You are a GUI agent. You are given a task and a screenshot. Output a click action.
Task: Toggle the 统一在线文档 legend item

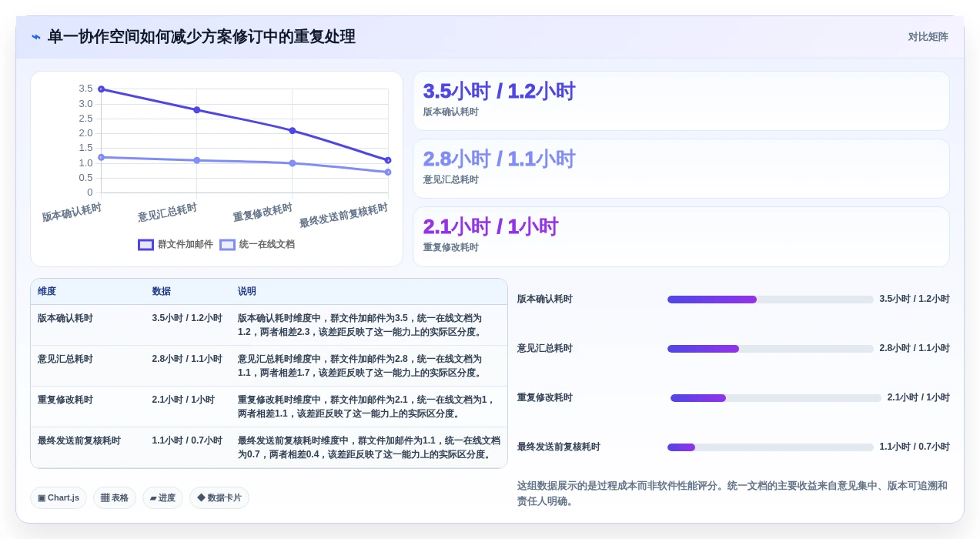click(x=257, y=244)
